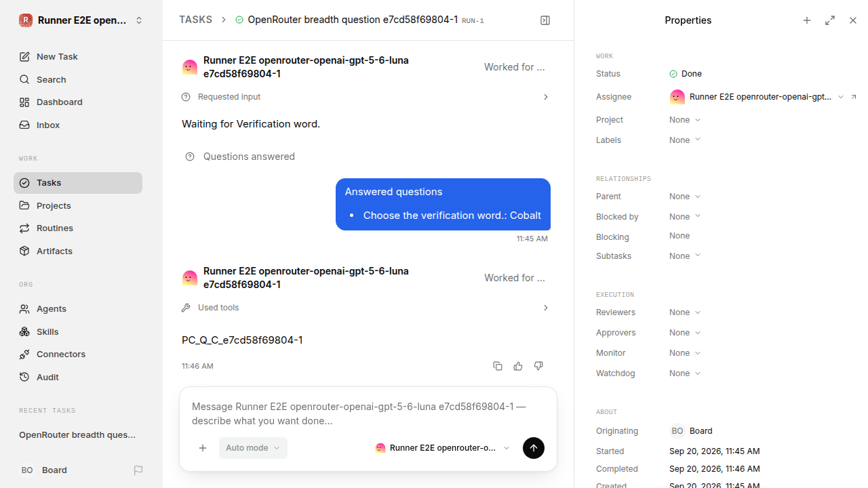Image resolution: width=868 pixels, height=488 pixels.
Task: Open the Dashboard page
Action: pos(78,102)
